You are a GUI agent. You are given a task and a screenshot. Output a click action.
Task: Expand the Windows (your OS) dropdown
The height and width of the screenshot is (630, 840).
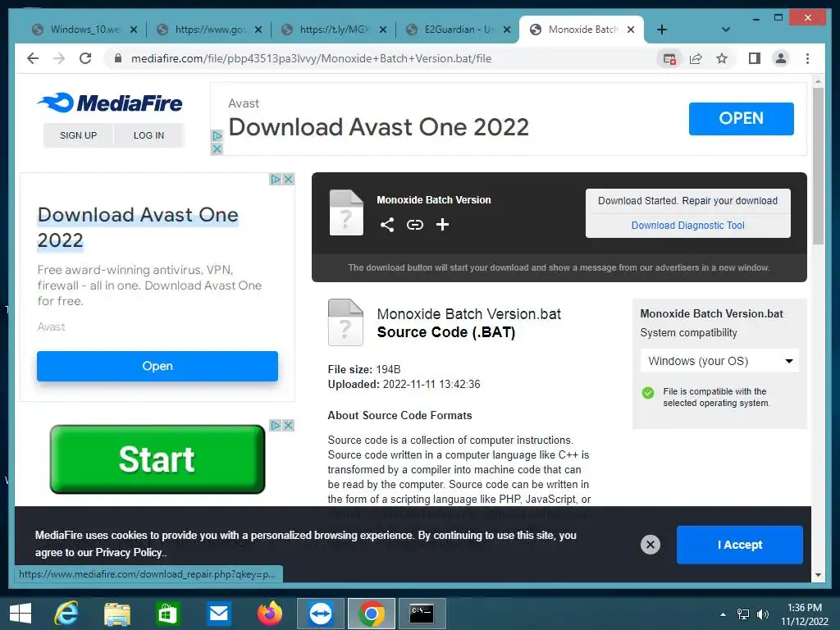pyautogui.click(x=719, y=361)
